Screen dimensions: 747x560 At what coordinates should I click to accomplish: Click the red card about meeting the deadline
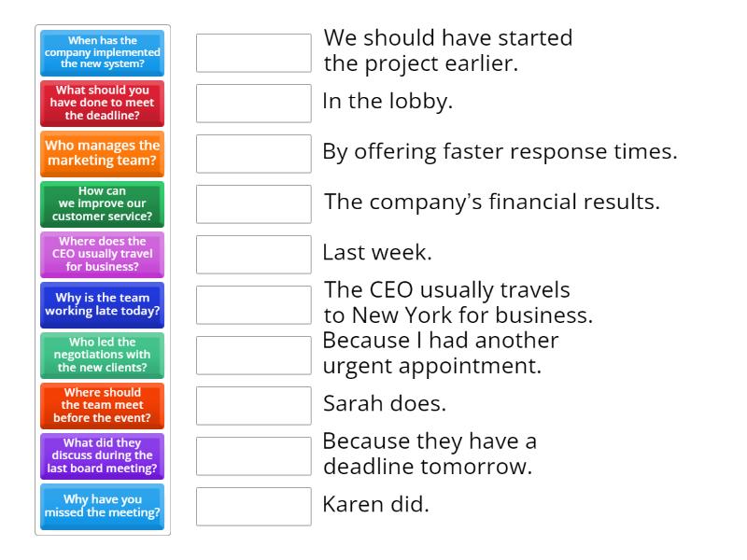102,104
